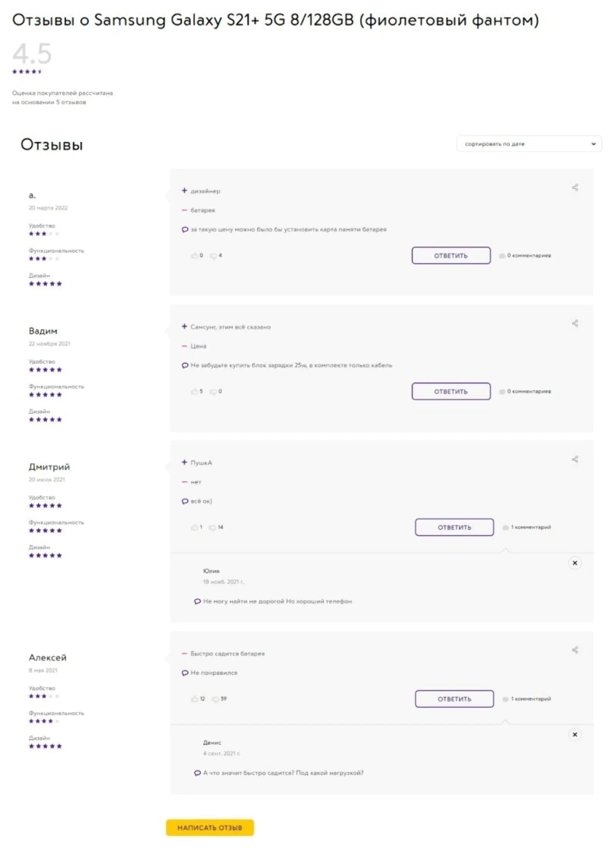
Task: Click the con text 'Быстро садится батарея'
Action: (x=228, y=653)
